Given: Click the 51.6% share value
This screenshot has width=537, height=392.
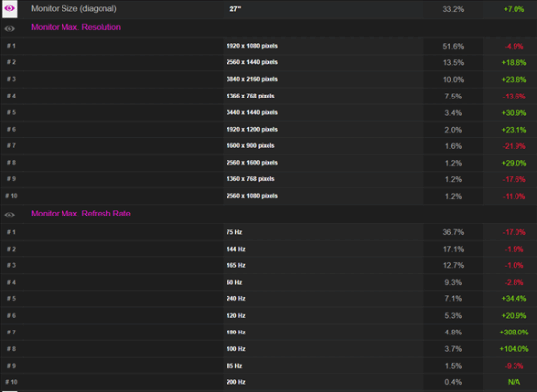Looking at the screenshot, I should (453, 46).
